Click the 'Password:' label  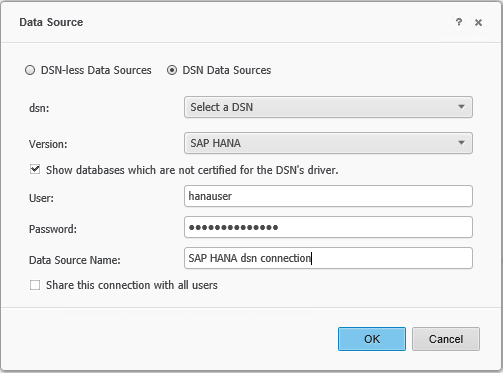click(x=53, y=229)
